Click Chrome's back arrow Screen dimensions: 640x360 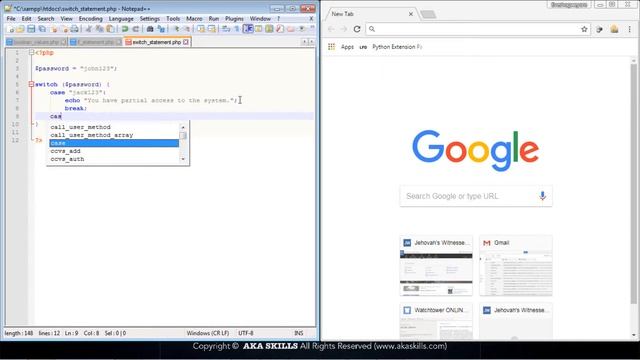tap(331, 29)
